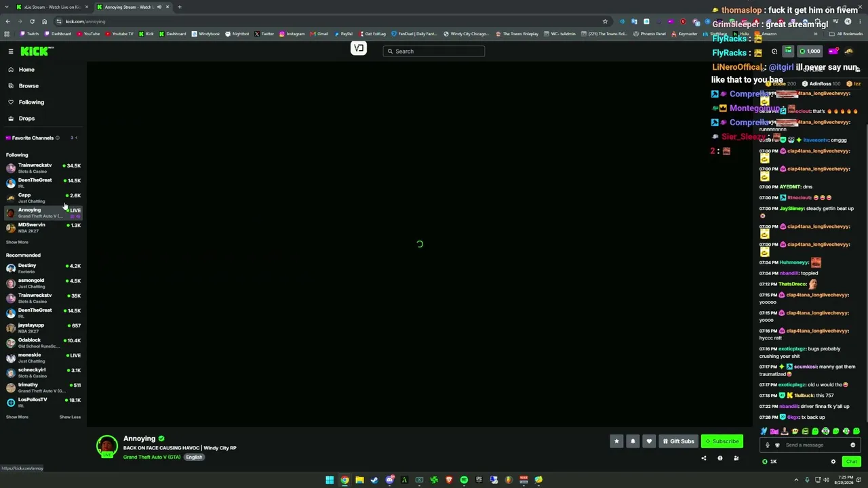Click the browser back button

pos(7,22)
